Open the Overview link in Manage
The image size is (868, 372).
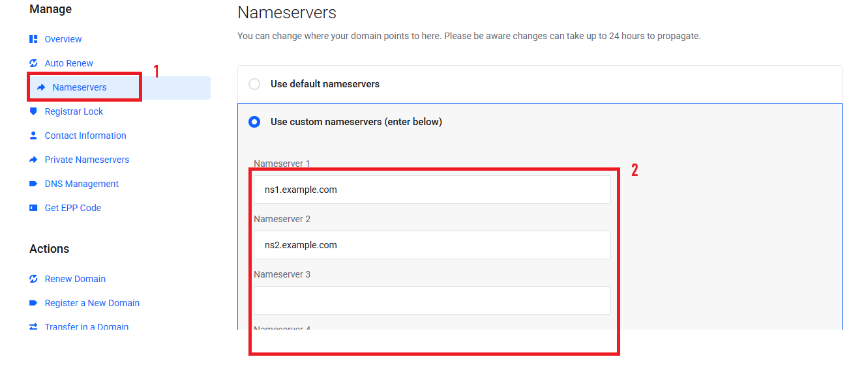point(63,39)
